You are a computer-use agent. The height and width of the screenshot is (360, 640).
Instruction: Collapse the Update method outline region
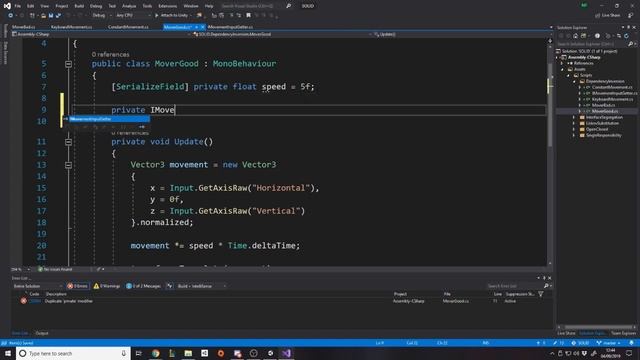pos(69,142)
